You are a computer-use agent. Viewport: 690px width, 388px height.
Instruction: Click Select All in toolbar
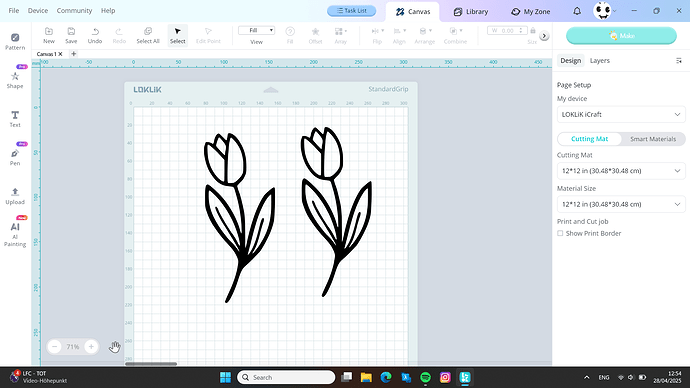click(148, 35)
